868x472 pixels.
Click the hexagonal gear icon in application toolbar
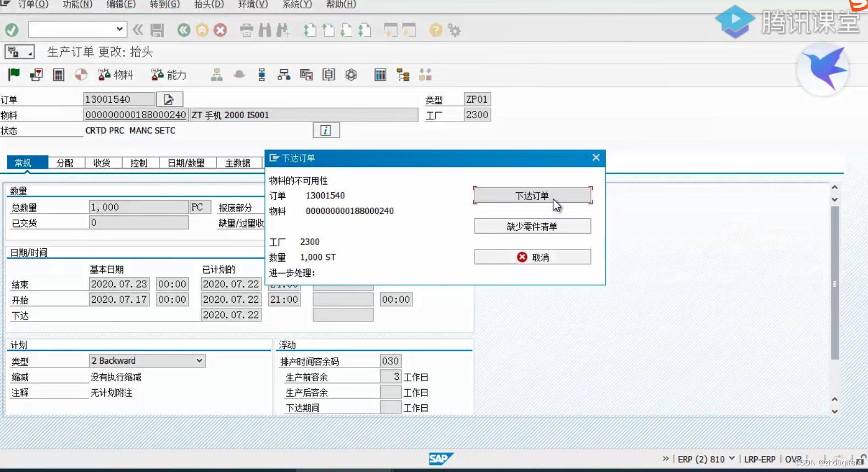click(351, 74)
